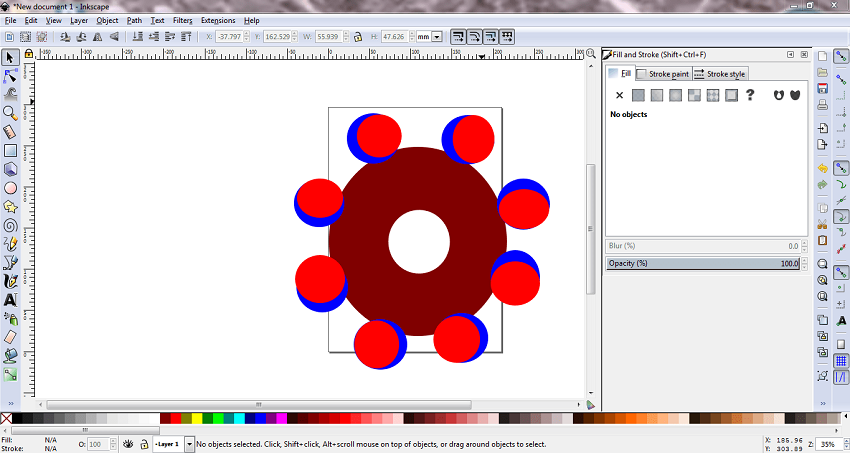The image size is (850, 453).
Task: Switch to Stroke style tab
Action: click(720, 74)
